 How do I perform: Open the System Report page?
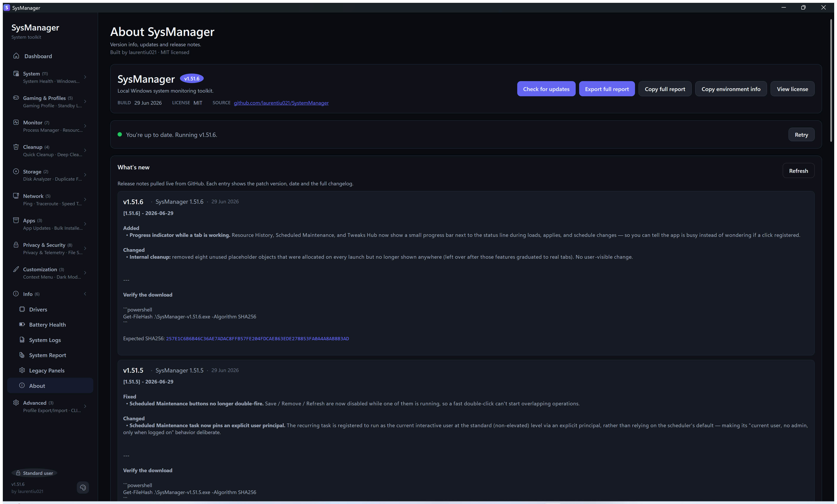coord(50,355)
